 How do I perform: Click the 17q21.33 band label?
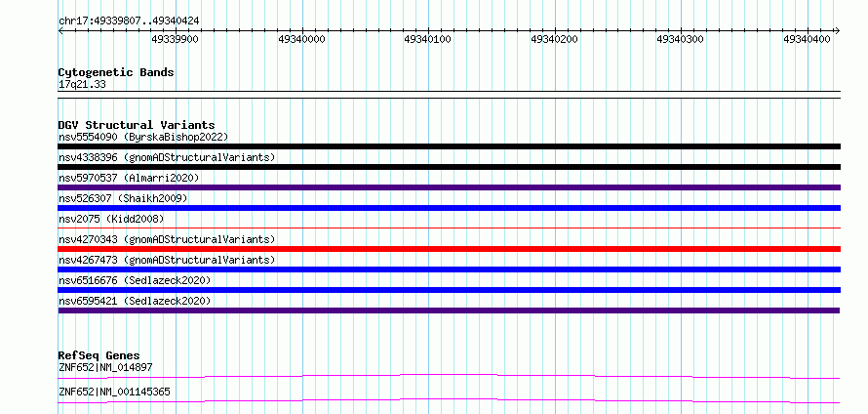82,85
